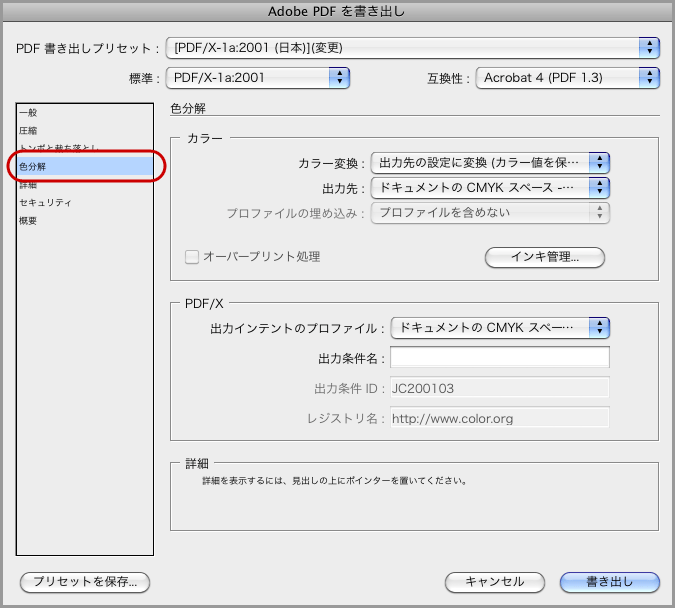Open the プロファイルの埋め込み dropdown
Screen dimensions: 675x608
tap(490, 213)
